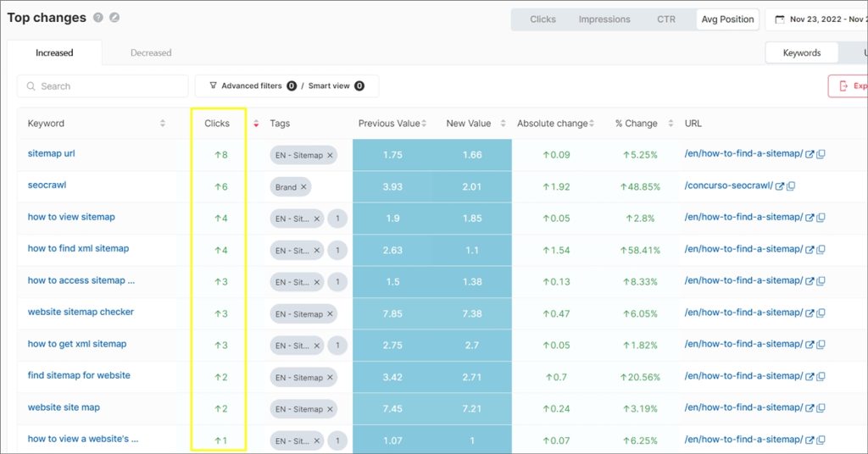Screen dimensions: 868x454
Task: Open Advanced filters button
Action: (252, 86)
